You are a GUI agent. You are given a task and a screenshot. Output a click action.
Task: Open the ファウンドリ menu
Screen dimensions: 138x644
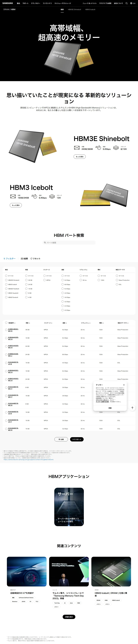pyautogui.click(x=47, y=3)
